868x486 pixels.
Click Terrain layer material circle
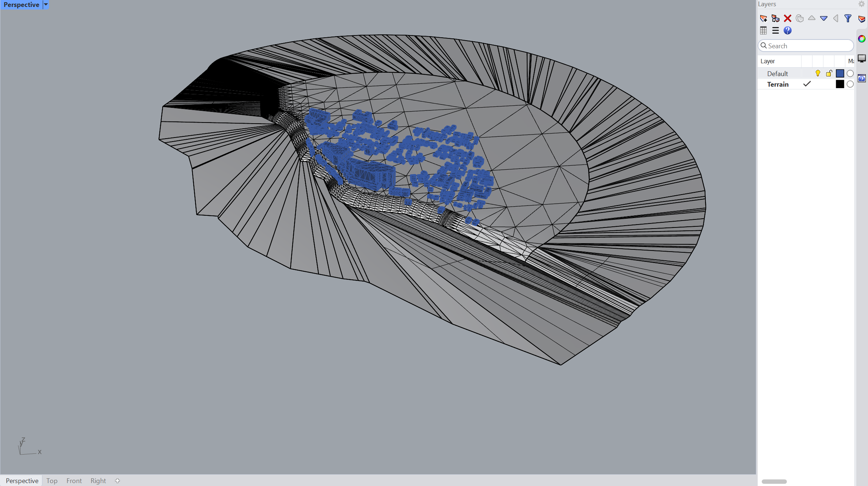850,84
